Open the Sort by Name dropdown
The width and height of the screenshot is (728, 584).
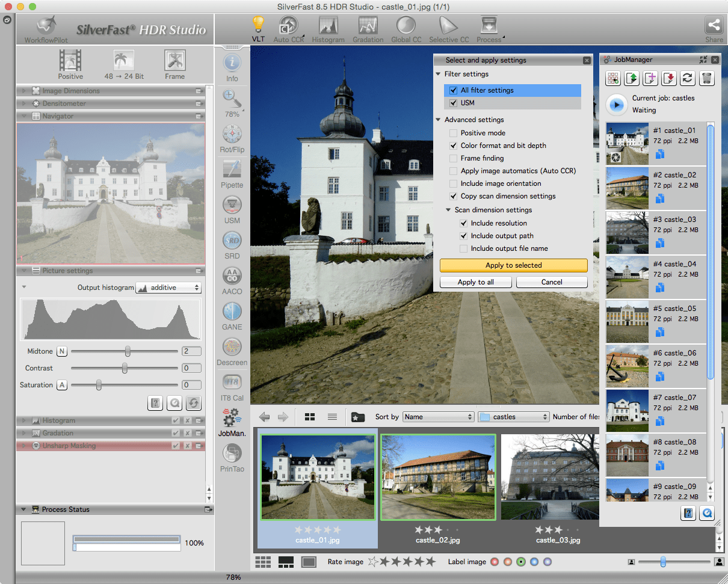tap(439, 417)
